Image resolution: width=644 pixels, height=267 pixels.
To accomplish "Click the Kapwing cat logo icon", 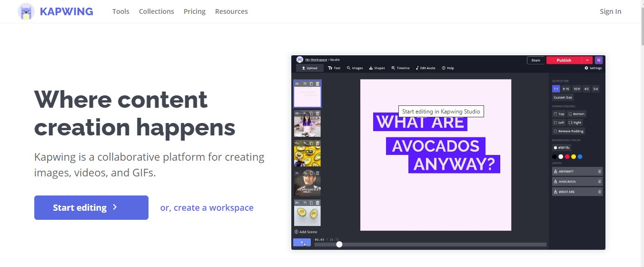I will click(26, 11).
